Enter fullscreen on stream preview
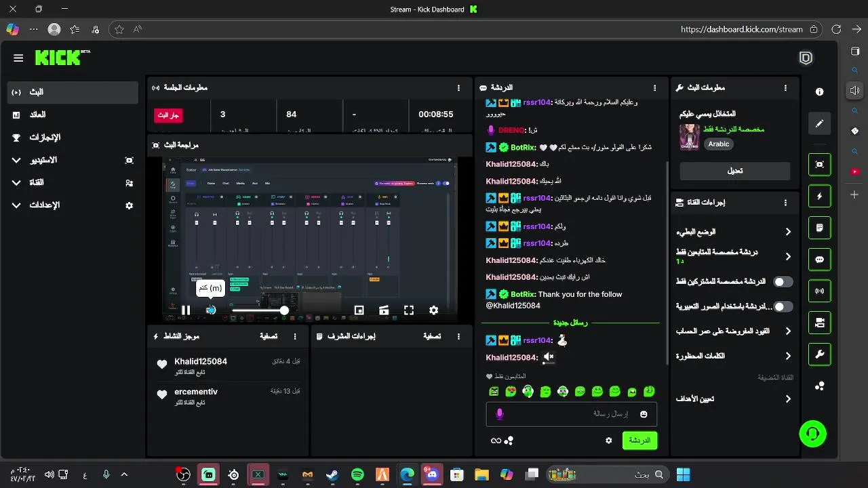This screenshot has width=868, height=488. point(409,310)
